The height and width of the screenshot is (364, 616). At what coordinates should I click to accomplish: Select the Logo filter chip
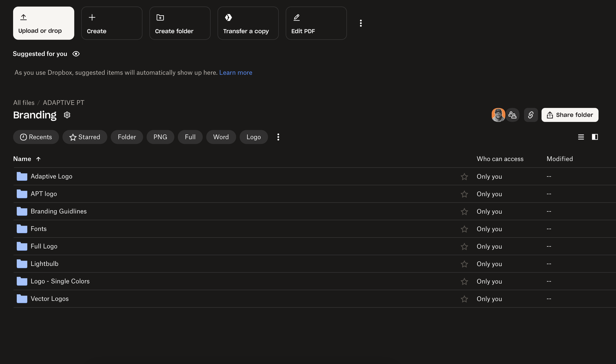pos(254,137)
